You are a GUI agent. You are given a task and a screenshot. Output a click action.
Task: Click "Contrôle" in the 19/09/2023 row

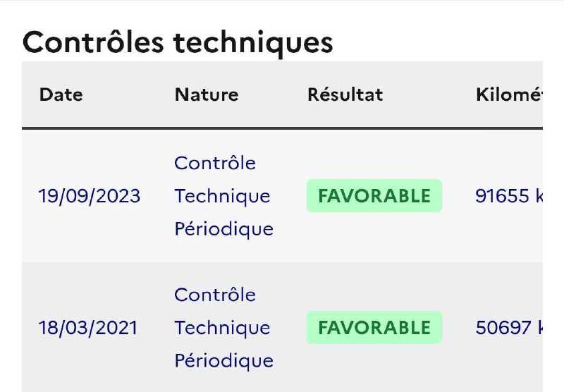coord(215,163)
